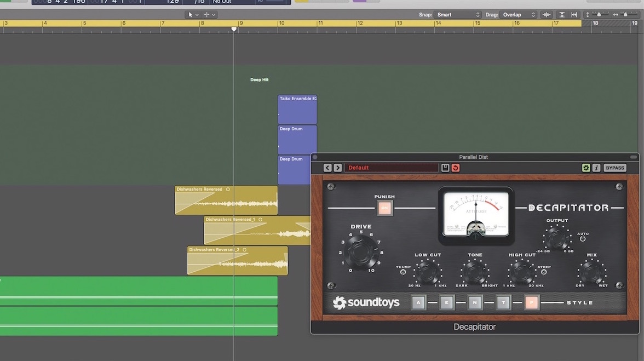The width and height of the screenshot is (644, 361).
Task: Go to the previous Decapitator preset
Action: tap(327, 168)
